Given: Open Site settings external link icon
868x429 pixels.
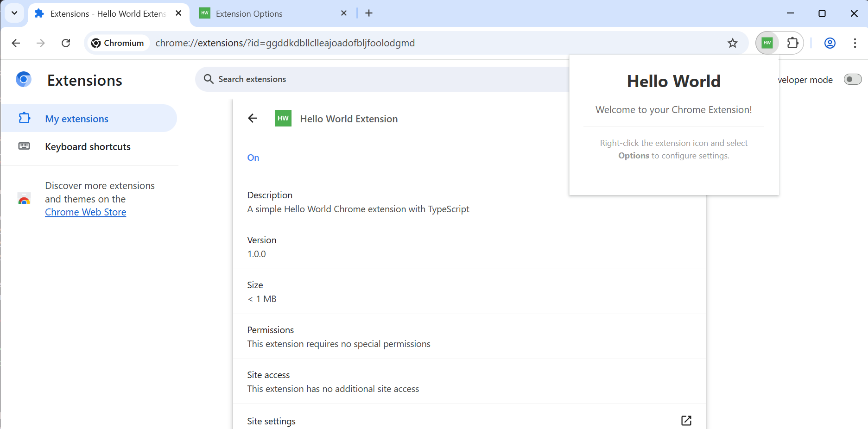Looking at the screenshot, I should coord(686,421).
